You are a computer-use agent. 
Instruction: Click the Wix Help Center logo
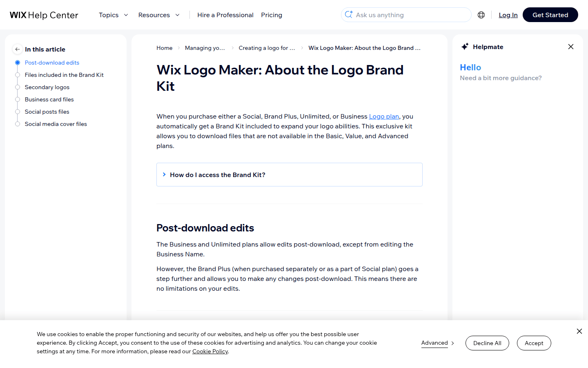[44, 15]
